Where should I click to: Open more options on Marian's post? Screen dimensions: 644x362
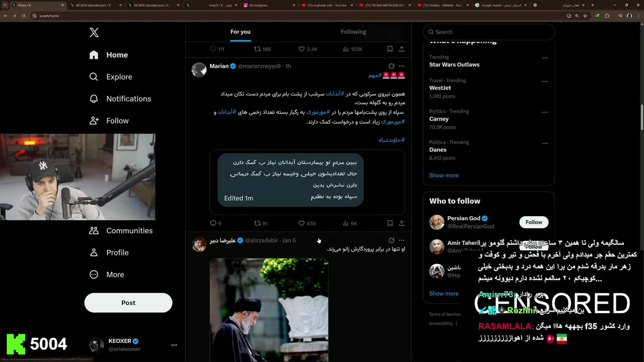pyautogui.click(x=401, y=66)
